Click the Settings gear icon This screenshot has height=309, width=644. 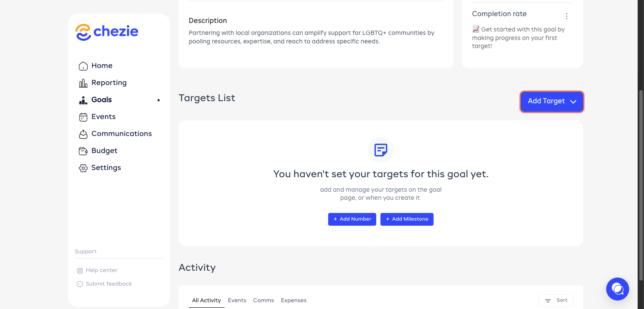pyautogui.click(x=83, y=168)
